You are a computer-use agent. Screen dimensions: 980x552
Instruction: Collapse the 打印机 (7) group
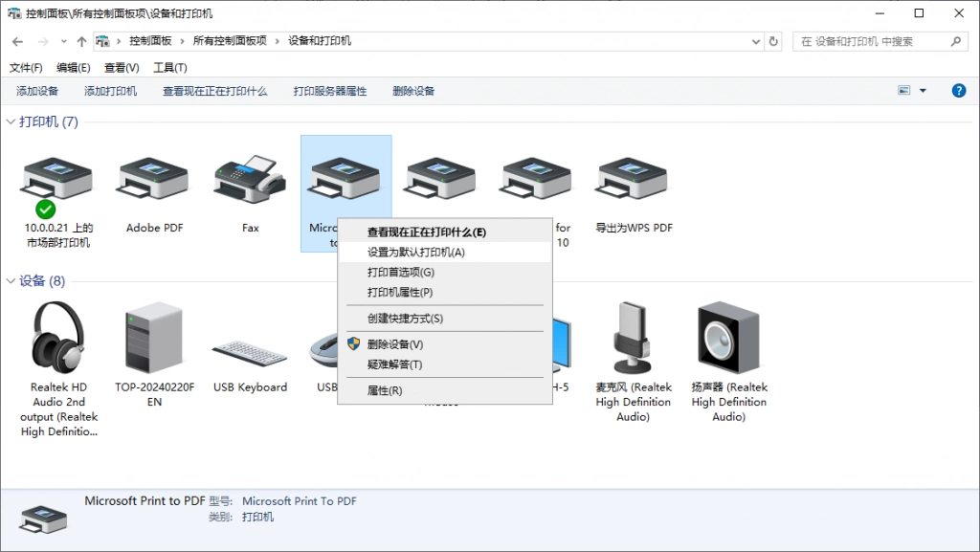point(11,121)
